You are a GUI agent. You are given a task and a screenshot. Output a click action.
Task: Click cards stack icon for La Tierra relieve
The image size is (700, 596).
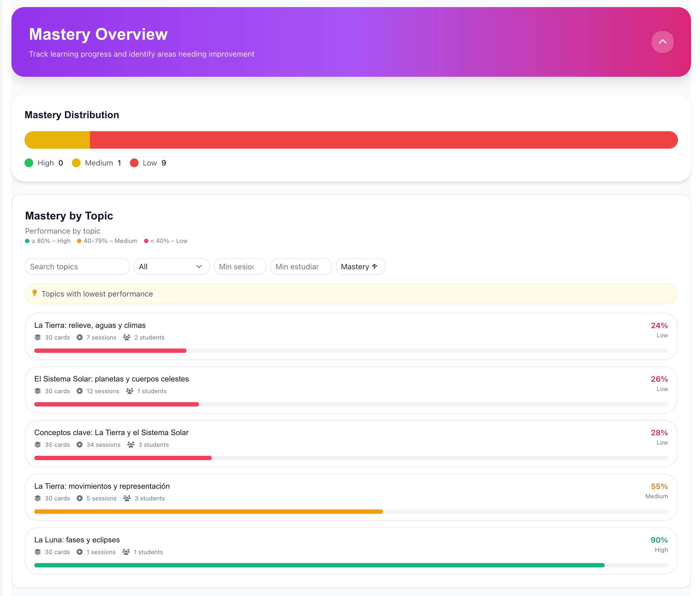(38, 337)
